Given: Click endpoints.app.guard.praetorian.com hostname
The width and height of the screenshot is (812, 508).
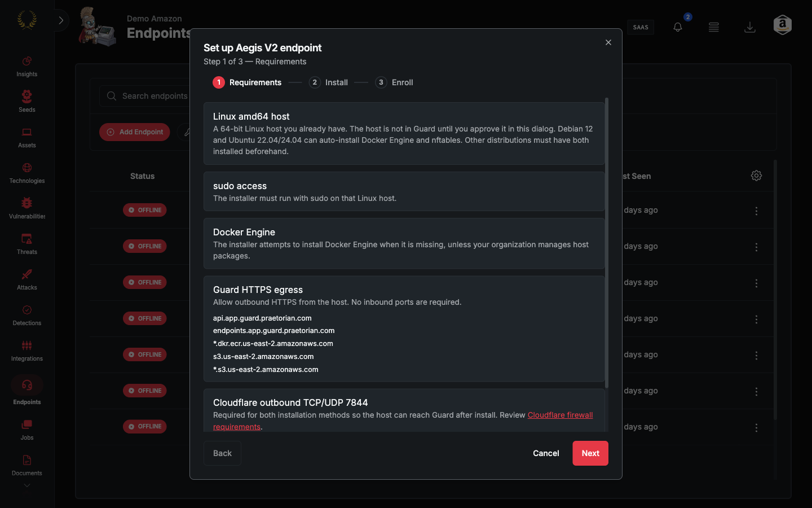Looking at the screenshot, I should pyautogui.click(x=273, y=331).
